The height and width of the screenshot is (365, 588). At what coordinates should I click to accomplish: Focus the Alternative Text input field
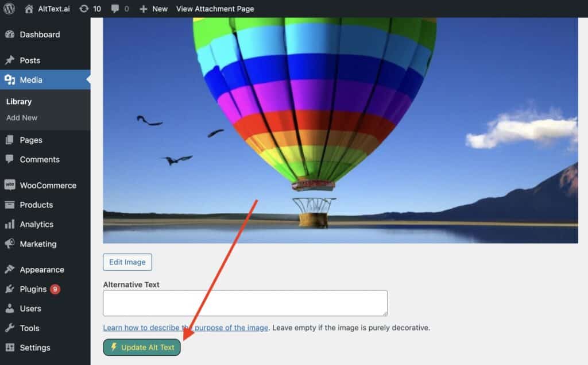pyautogui.click(x=245, y=303)
